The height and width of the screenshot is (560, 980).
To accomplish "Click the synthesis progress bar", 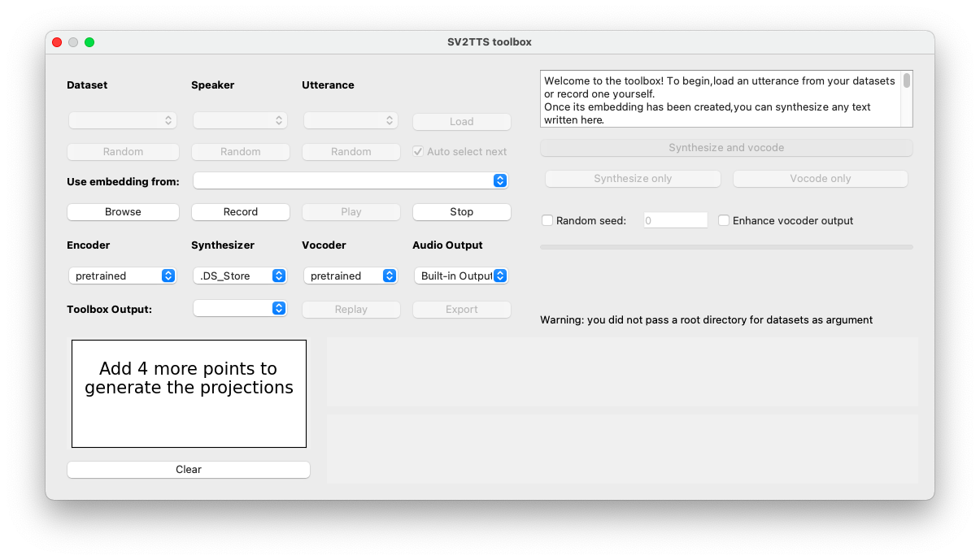I will [x=726, y=247].
